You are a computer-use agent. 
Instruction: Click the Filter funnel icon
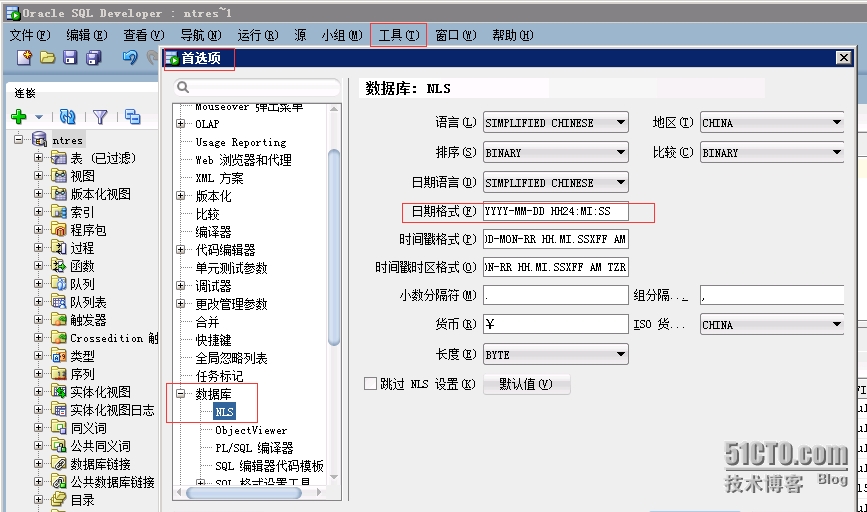[100, 117]
